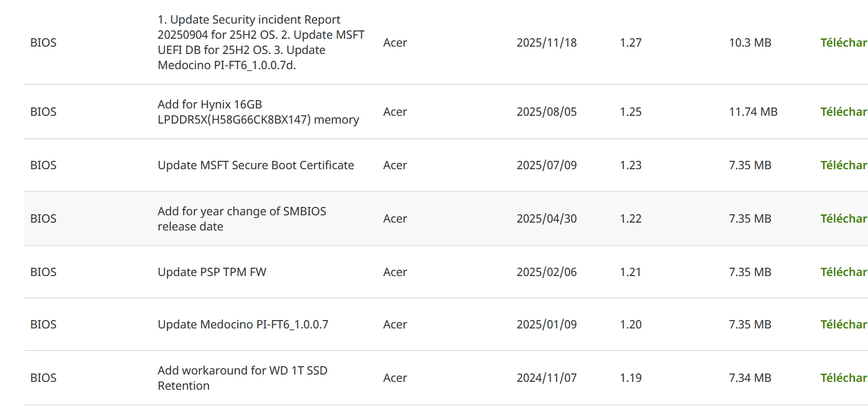868x418 pixels.
Task: Click the date 2025/11/18
Action: tap(547, 43)
